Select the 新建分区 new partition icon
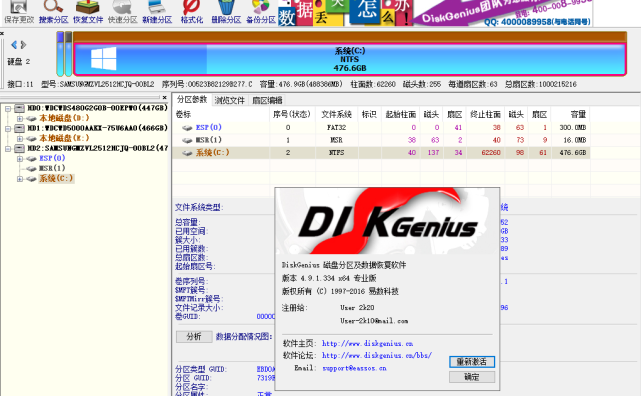 pyautogui.click(x=157, y=11)
